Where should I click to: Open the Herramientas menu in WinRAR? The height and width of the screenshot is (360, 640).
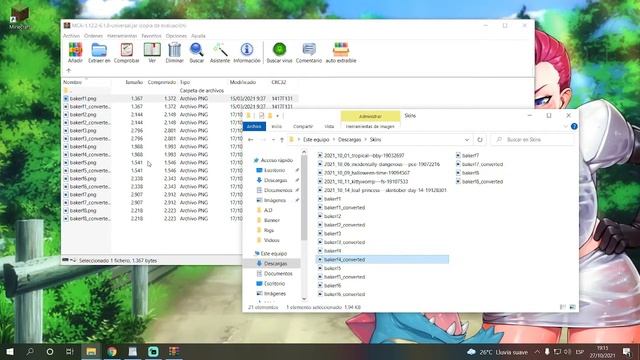click(x=122, y=36)
